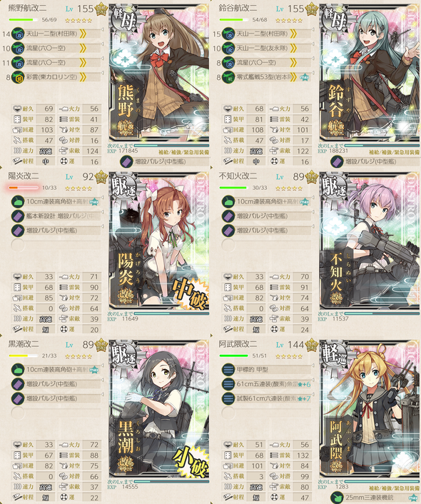Open the 黒潮改二 ship card image
Viewport: 421px width, 504px height.
[159, 409]
